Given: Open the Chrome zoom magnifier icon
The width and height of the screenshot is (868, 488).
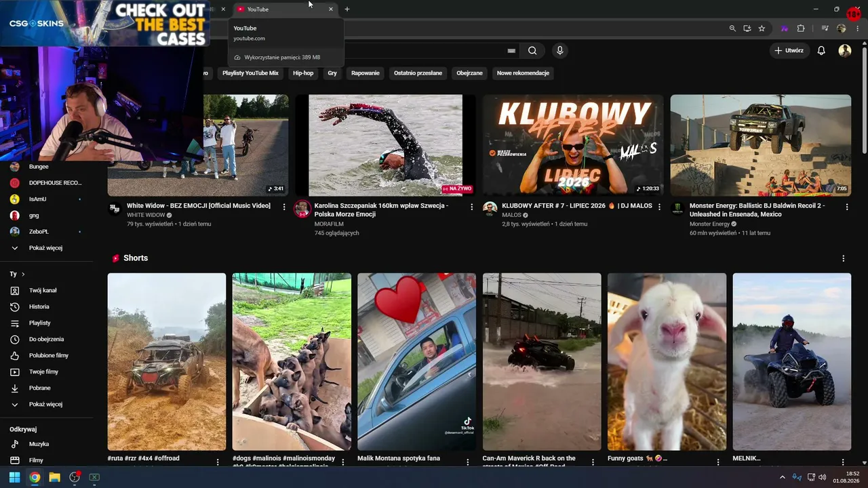Looking at the screenshot, I should click(x=732, y=28).
